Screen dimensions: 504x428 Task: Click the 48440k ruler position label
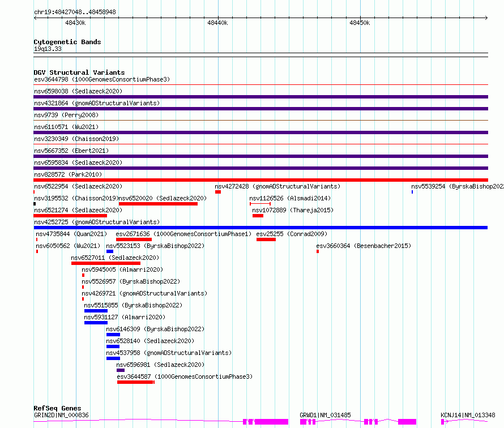(217, 23)
